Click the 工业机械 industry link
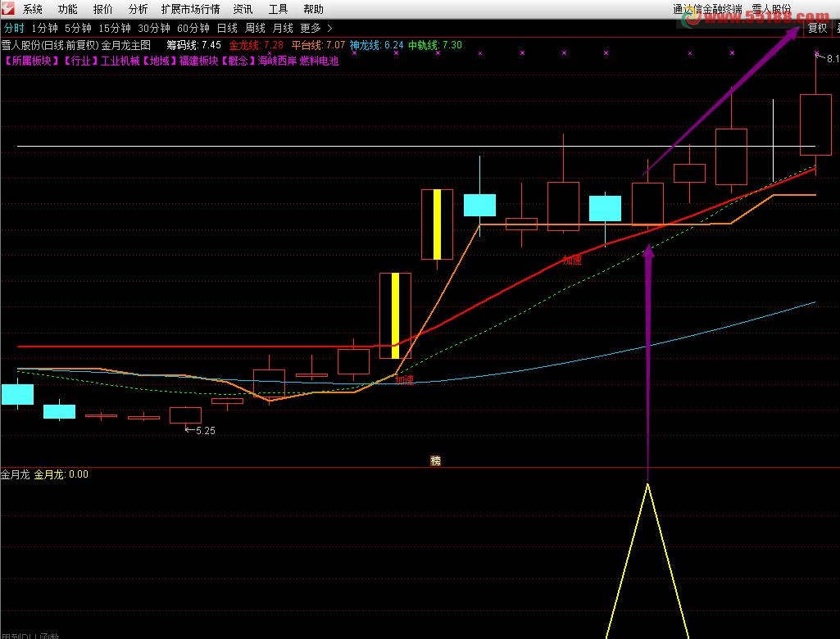840x639 pixels. coord(120,61)
